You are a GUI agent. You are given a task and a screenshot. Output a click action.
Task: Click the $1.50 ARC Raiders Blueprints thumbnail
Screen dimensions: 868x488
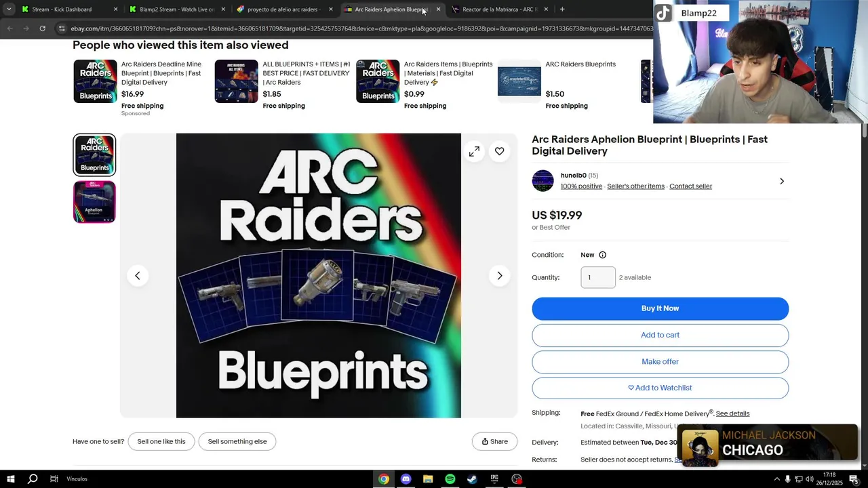(519, 81)
